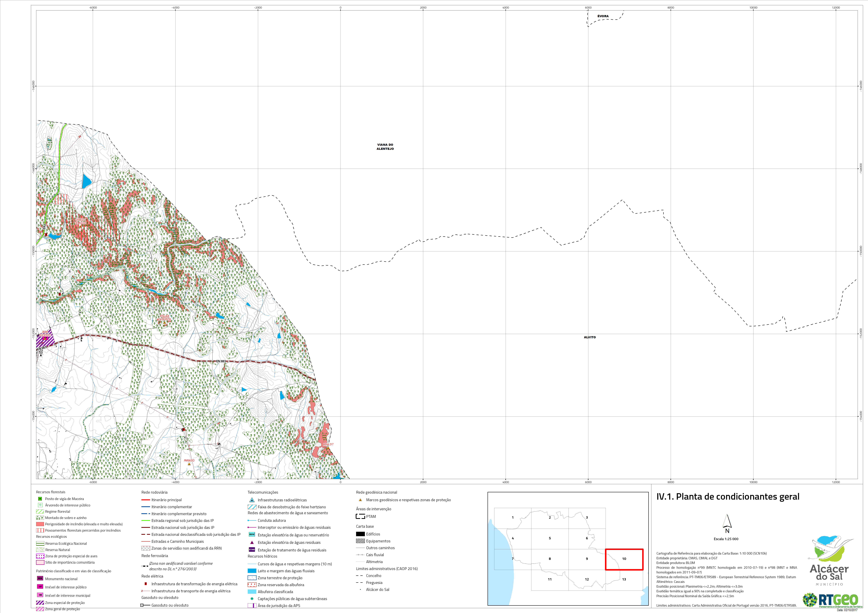This screenshot has width=868, height=613.
Task: Click the Monumento nacional MN legend icon
Action: coord(40,579)
